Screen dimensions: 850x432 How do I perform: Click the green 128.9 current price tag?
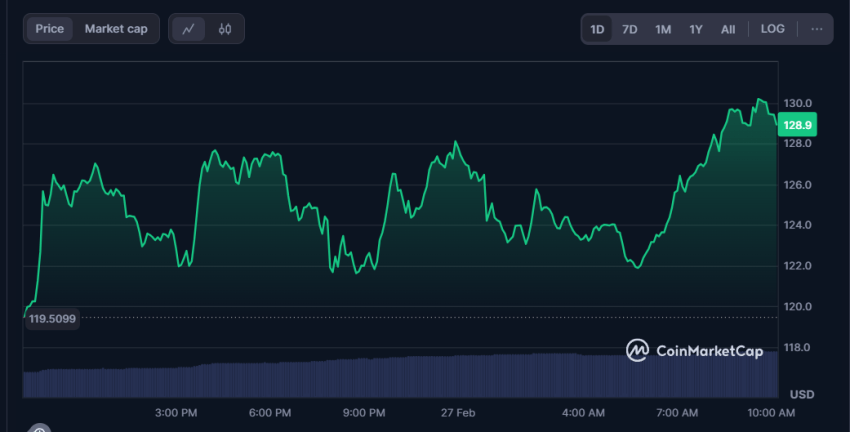798,125
